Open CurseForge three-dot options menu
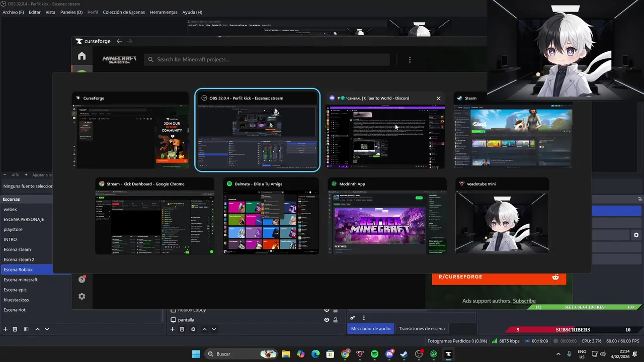644x362 pixels. click(x=410, y=59)
